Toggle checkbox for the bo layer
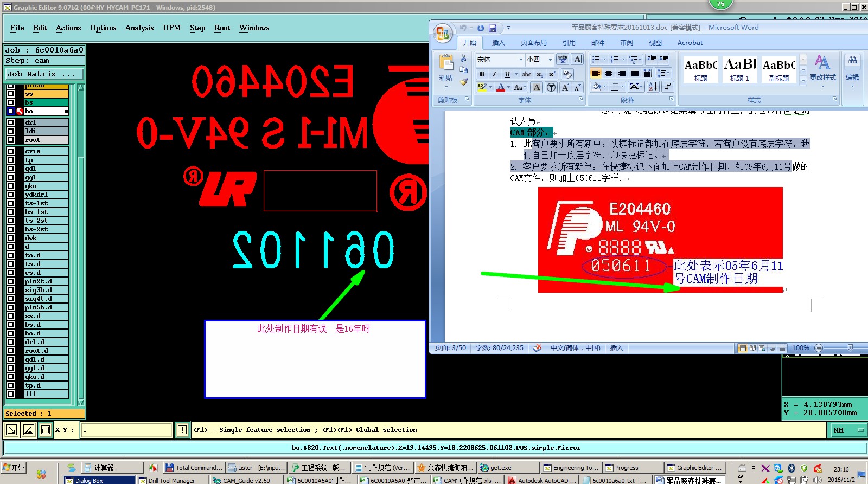 point(11,111)
